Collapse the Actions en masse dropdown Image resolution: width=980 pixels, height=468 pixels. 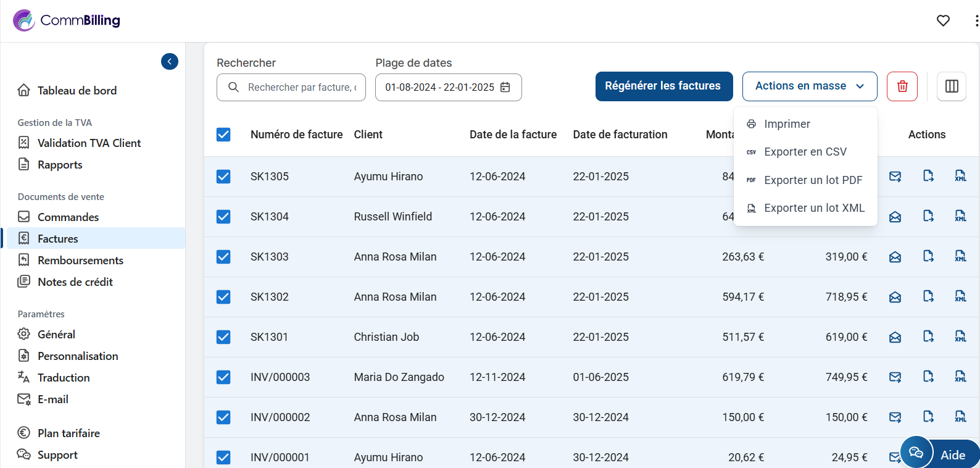pos(809,86)
